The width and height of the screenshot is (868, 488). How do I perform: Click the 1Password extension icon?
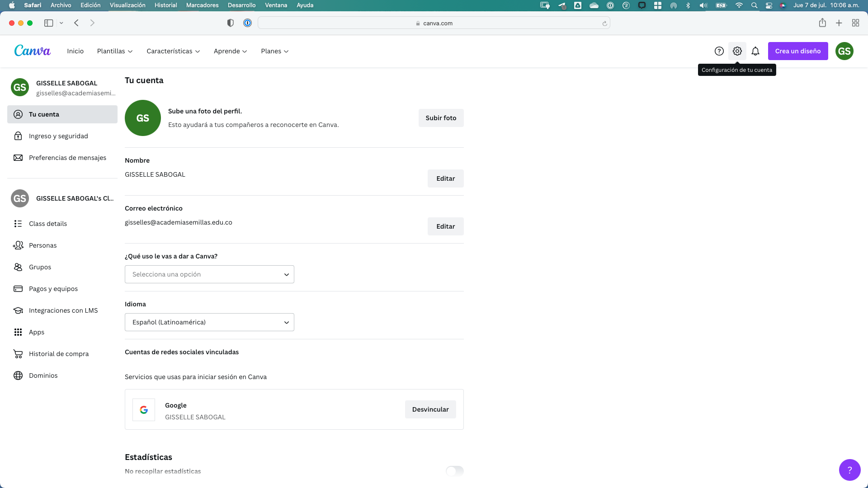247,23
